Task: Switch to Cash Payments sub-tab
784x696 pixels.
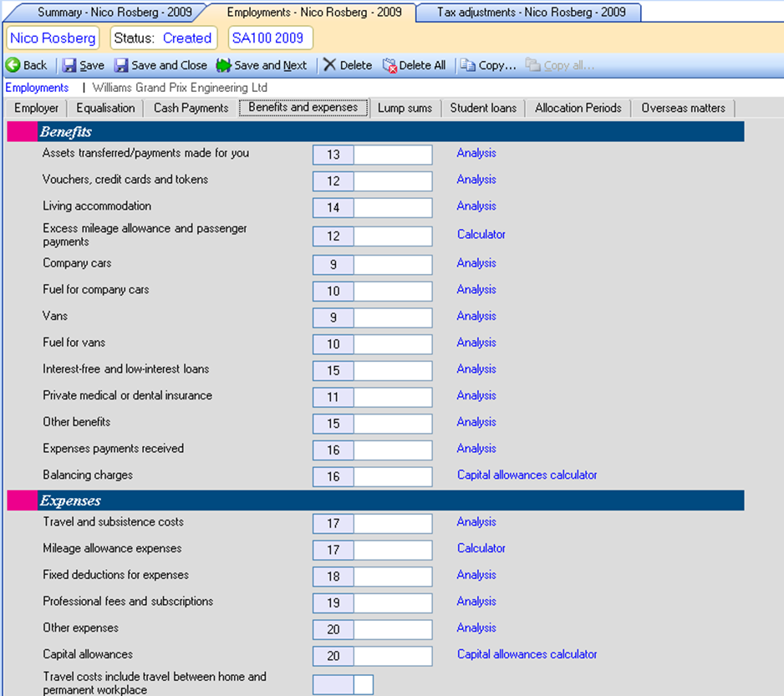Action: (191, 108)
